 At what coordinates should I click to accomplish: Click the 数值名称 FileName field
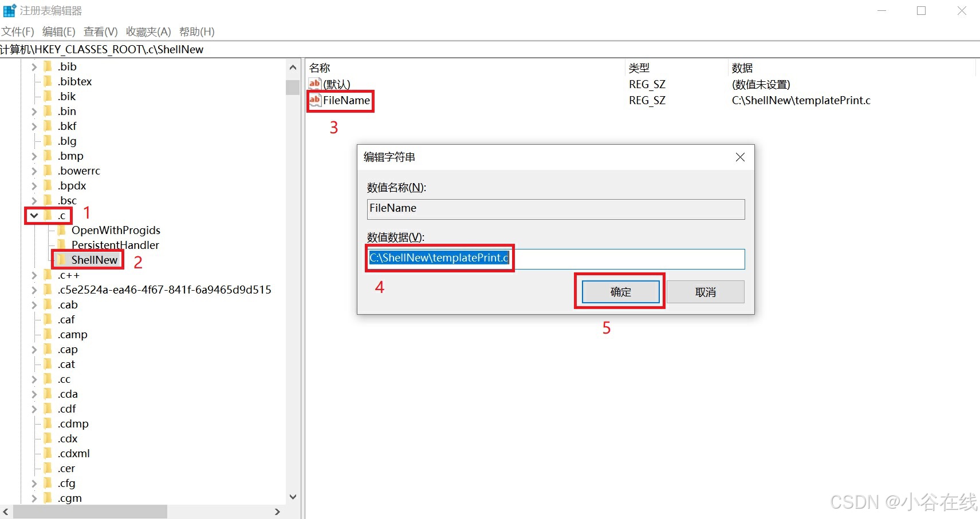[x=556, y=209]
